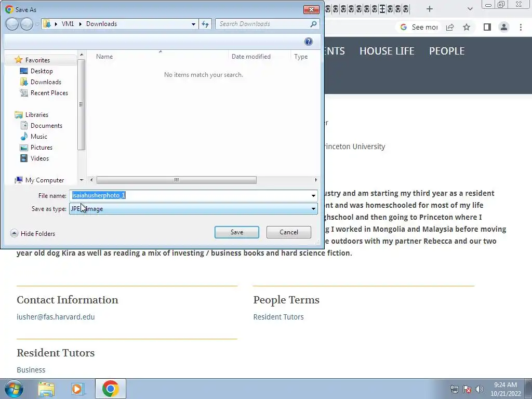Sort by Type column header
532x399 pixels.
[x=301, y=57]
